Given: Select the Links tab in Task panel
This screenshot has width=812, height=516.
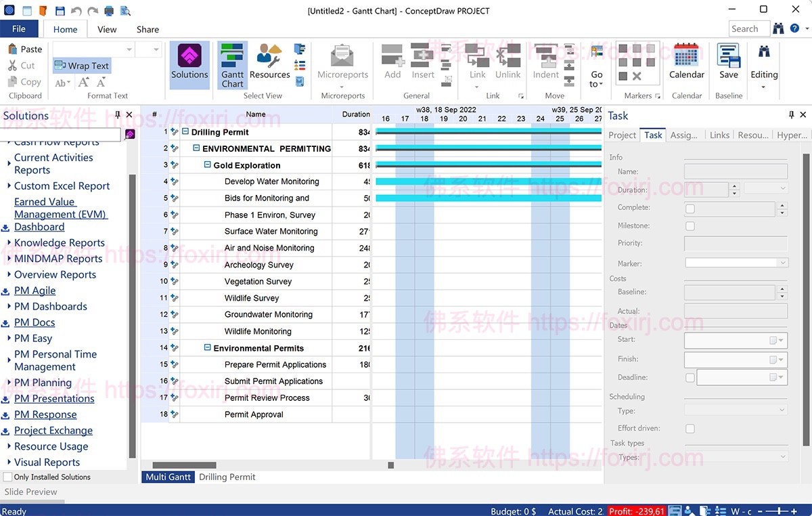Looking at the screenshot, I should 719,135.
